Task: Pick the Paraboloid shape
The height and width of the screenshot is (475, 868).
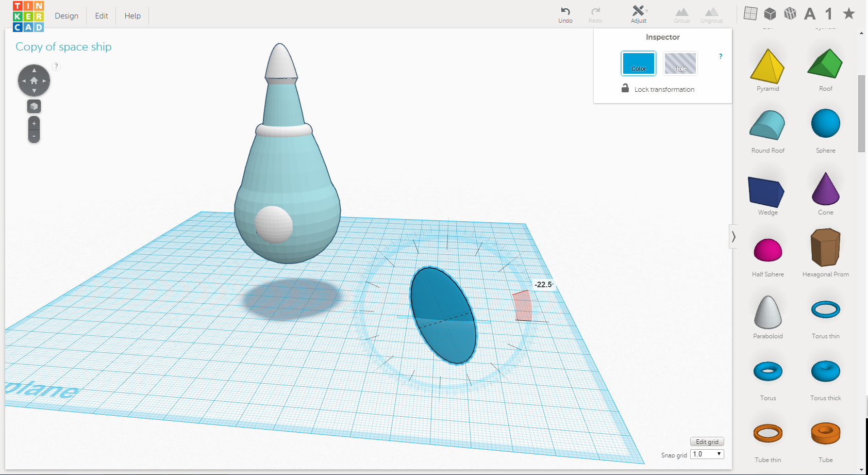Action: click(767, 317)
